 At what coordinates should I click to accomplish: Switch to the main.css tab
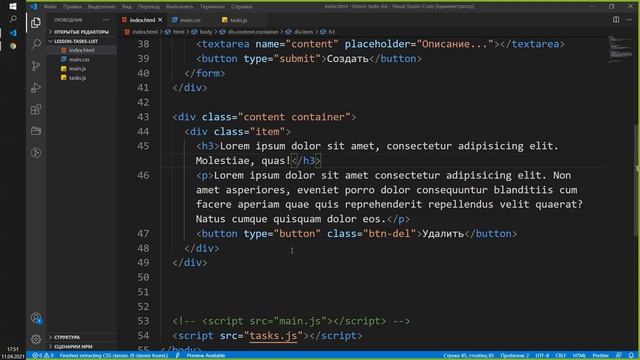pyautogui.click(x=190, y=20)
